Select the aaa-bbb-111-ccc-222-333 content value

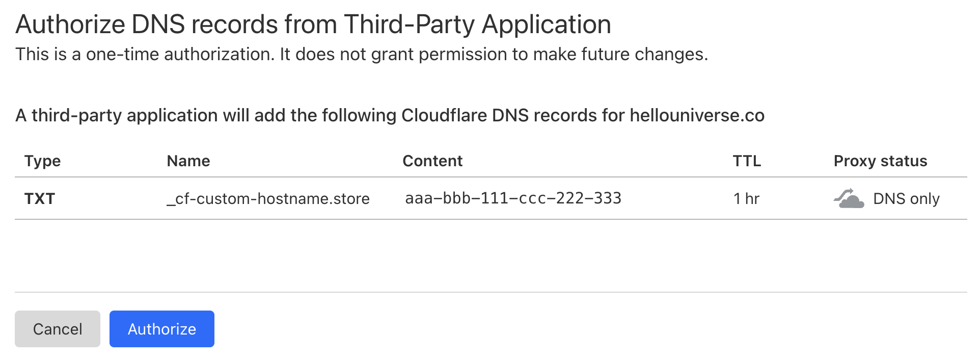click(513, 198)
